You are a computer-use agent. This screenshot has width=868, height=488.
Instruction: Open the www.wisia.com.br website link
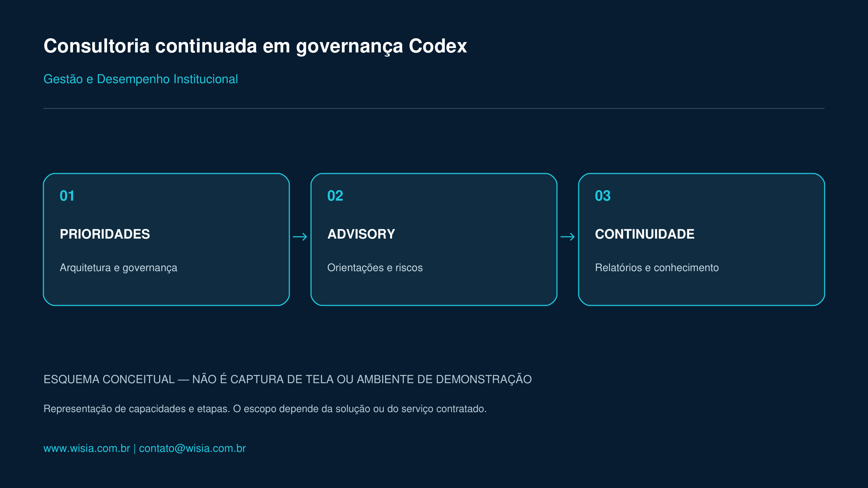[x=87, y=448]
